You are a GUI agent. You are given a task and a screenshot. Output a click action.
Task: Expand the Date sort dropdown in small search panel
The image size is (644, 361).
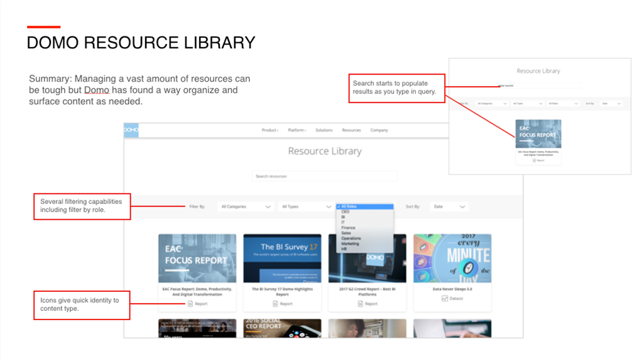[611, 104]
